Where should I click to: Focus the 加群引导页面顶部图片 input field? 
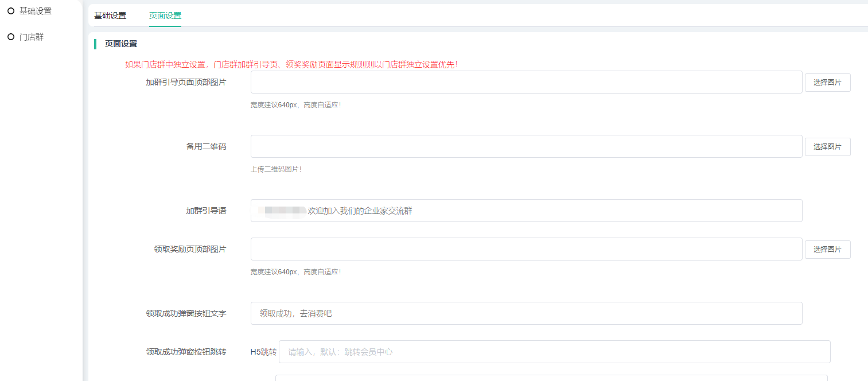[x=526, y=82]
